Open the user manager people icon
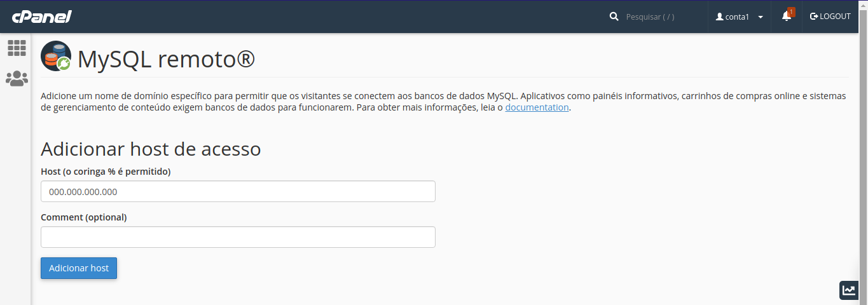 [17, 79]
